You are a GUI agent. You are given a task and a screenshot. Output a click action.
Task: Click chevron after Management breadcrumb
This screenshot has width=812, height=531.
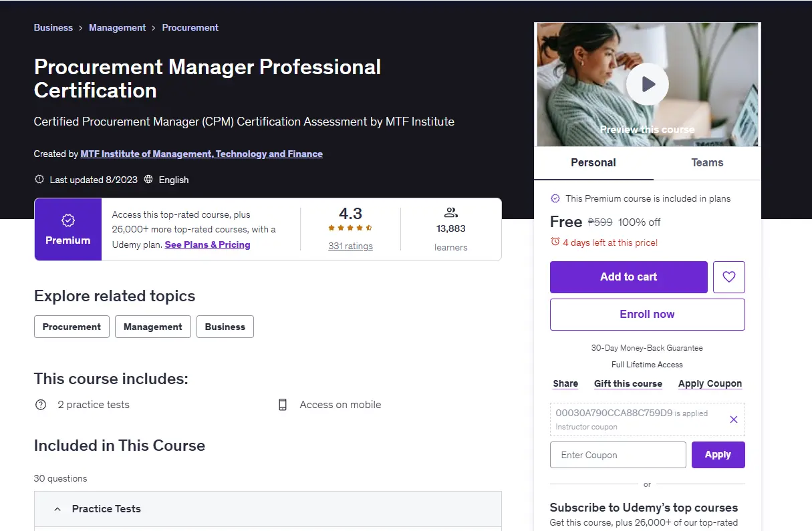154,28
